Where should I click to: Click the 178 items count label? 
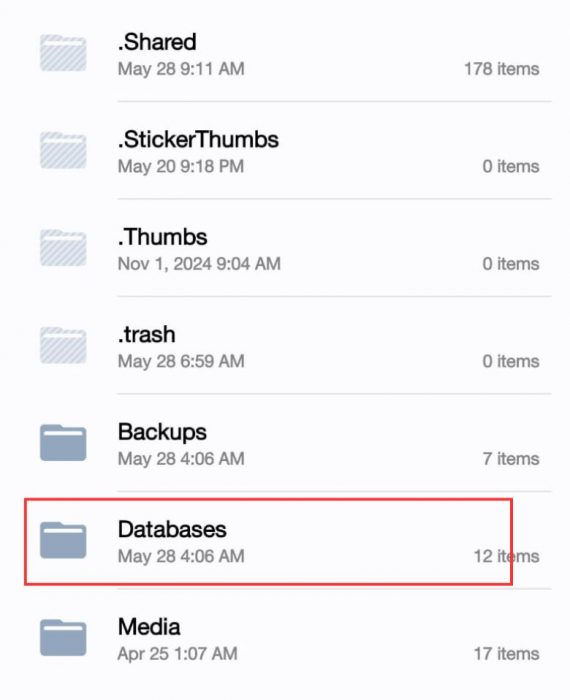click(502, 69)
